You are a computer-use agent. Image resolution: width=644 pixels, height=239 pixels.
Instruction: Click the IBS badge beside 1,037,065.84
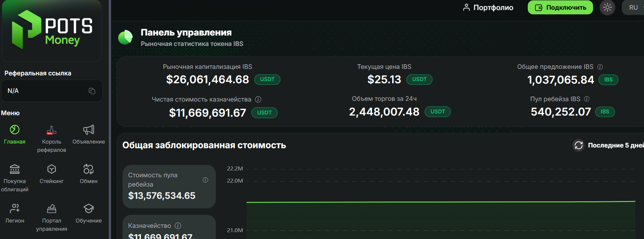(x=608, y=80)
